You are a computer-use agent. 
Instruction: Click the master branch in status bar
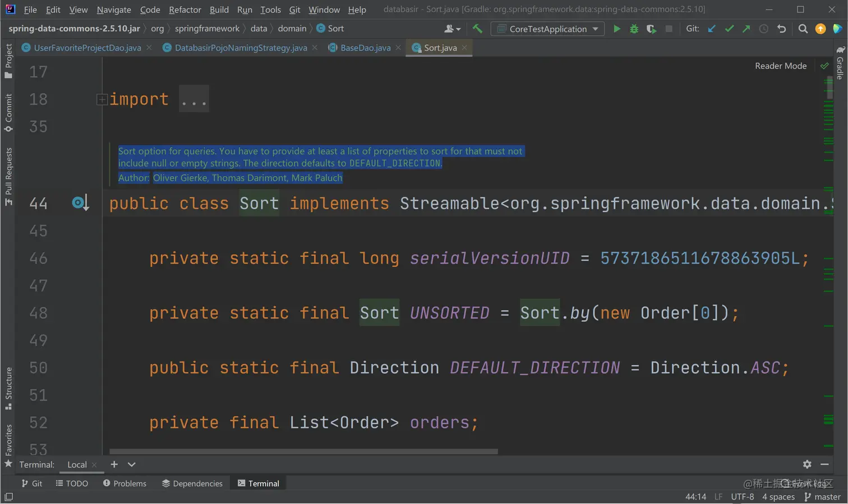[x=822, y=497]
